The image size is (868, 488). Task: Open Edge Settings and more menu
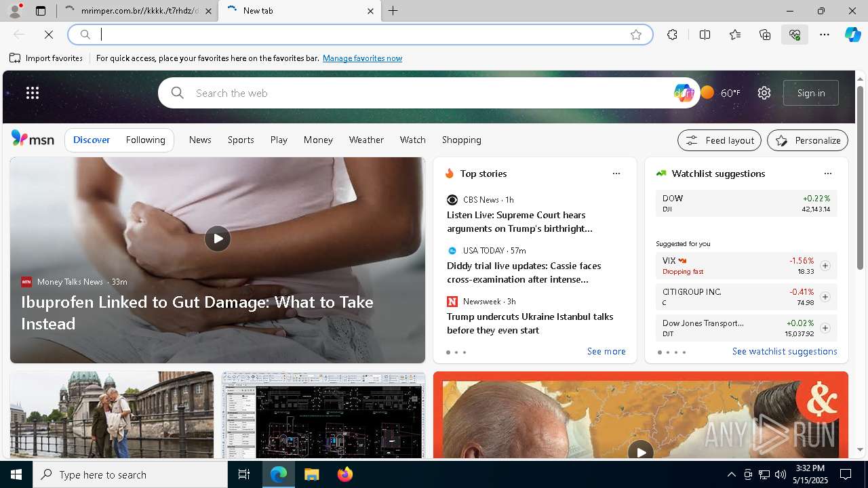click(x=825, y=35)
